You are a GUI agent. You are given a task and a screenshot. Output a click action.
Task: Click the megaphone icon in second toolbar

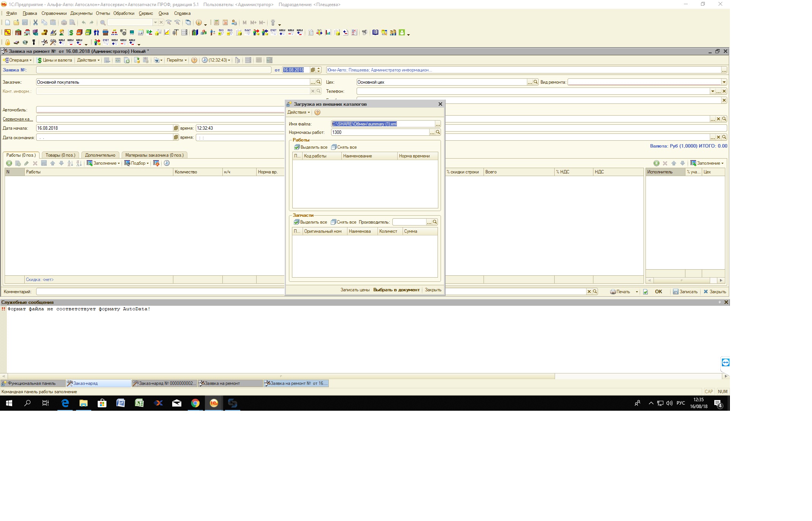pyautogui.click(x=365, y=33)
